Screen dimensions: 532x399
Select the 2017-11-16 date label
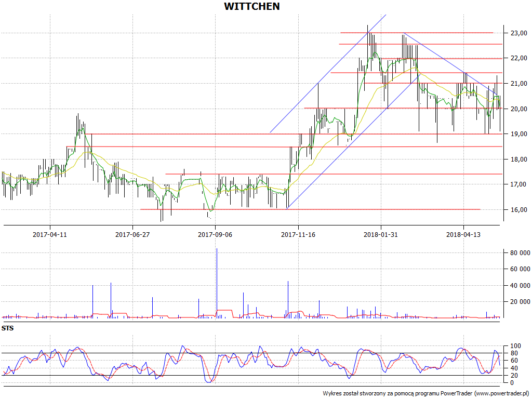click(x=298, y=234)
